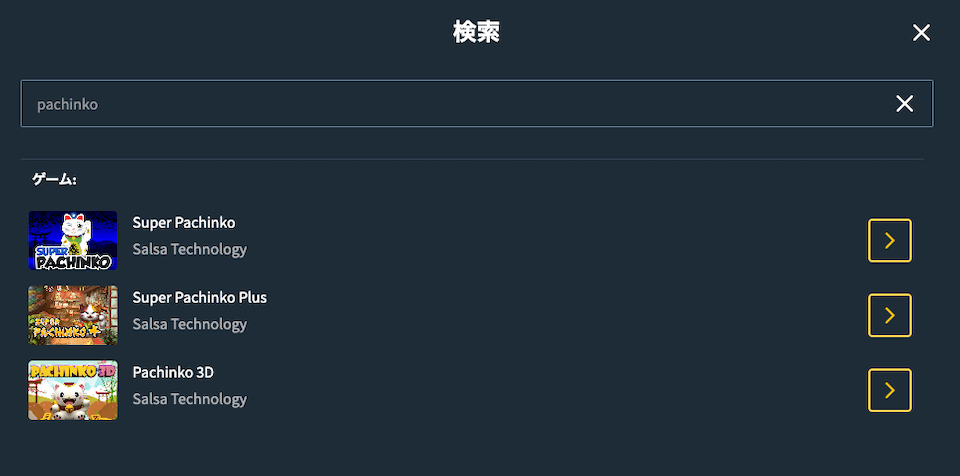Place cursor on the typed pachinko text
Image resolution: width=960 pixels, height=476 pixels.
(67, 105)
